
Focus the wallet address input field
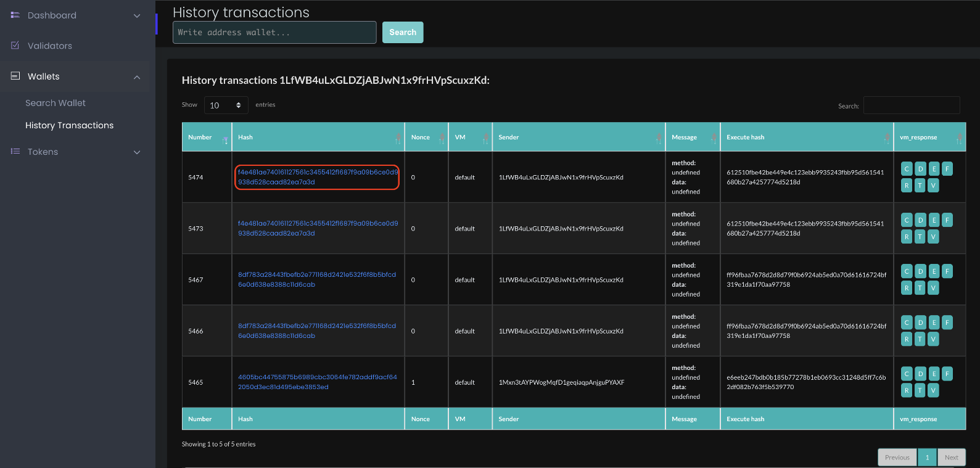pyautogui.click(x=274, y=32)
